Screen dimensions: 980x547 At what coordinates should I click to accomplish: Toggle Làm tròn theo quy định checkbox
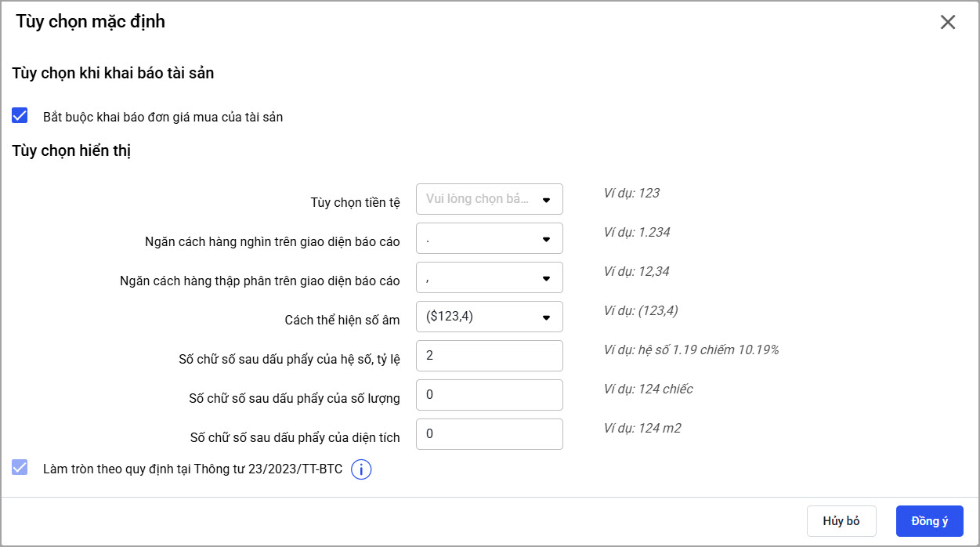tap(20, 468)
